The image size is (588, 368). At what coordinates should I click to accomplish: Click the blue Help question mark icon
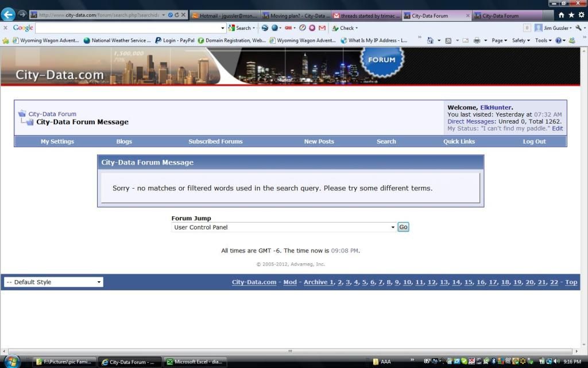click(x=558, y=41)
